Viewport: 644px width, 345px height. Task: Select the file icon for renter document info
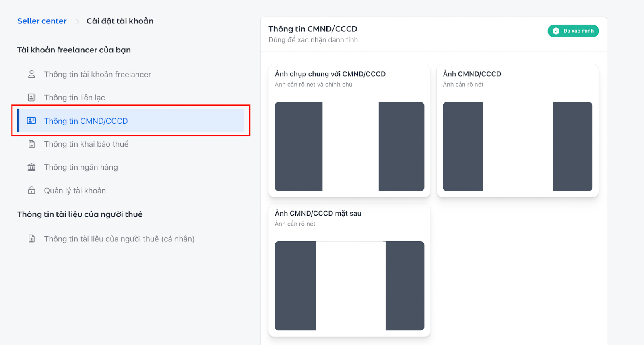pos(31,238)
